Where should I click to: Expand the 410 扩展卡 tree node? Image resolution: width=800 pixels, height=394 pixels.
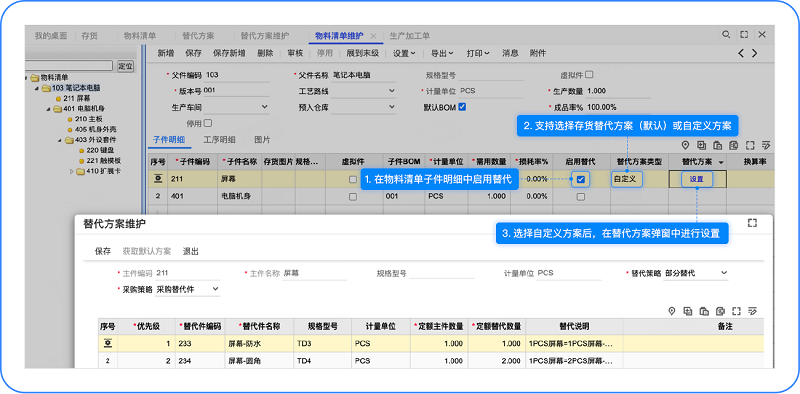click(x=72, y=171)
